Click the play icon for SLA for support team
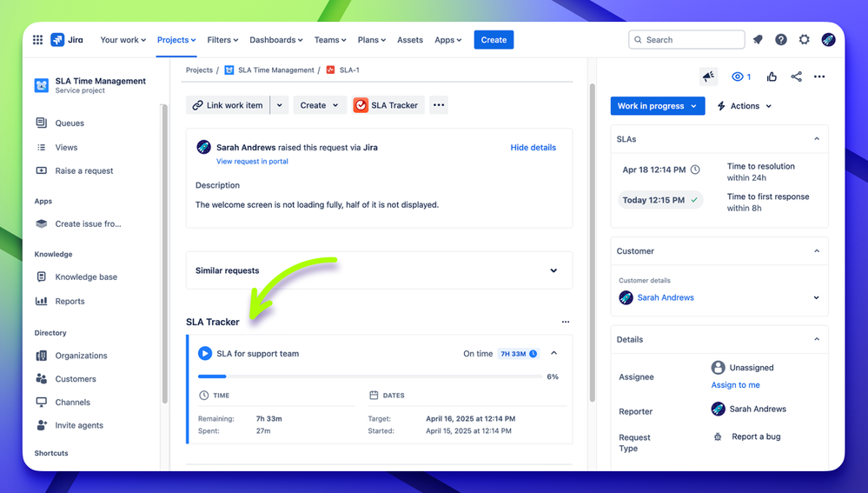 pyautogui.click(x=205, y=353)
